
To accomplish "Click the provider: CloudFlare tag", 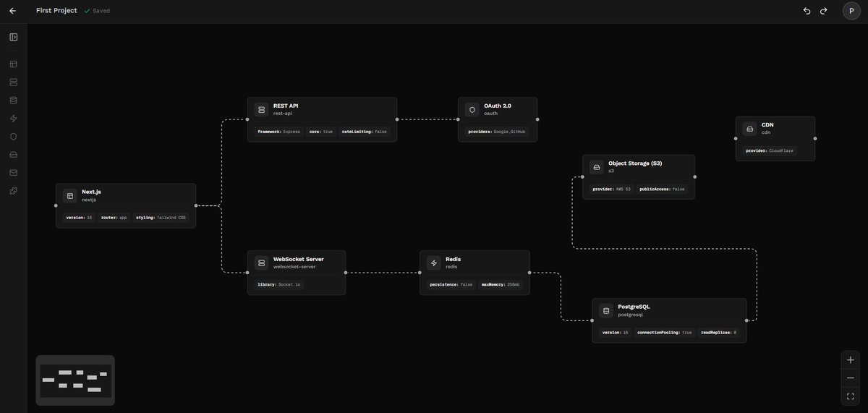I will coord(770,150).
